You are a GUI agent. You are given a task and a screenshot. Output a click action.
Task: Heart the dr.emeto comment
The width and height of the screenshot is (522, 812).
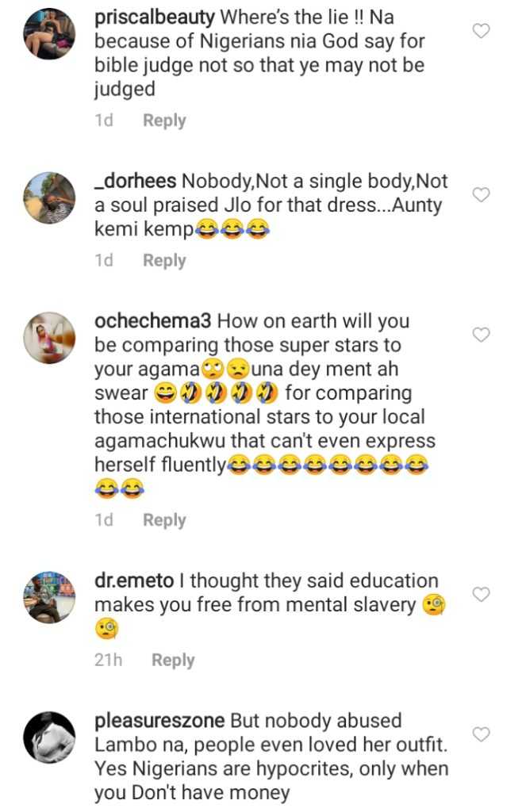tap(482, 594)
